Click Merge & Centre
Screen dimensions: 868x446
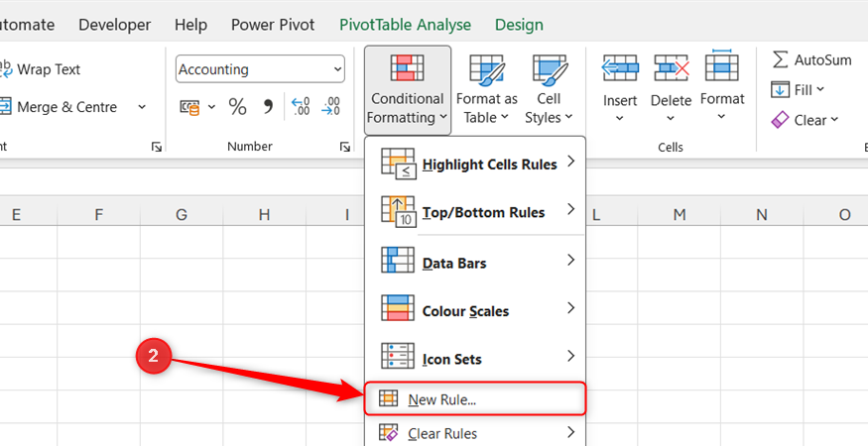tap(59, 107)
